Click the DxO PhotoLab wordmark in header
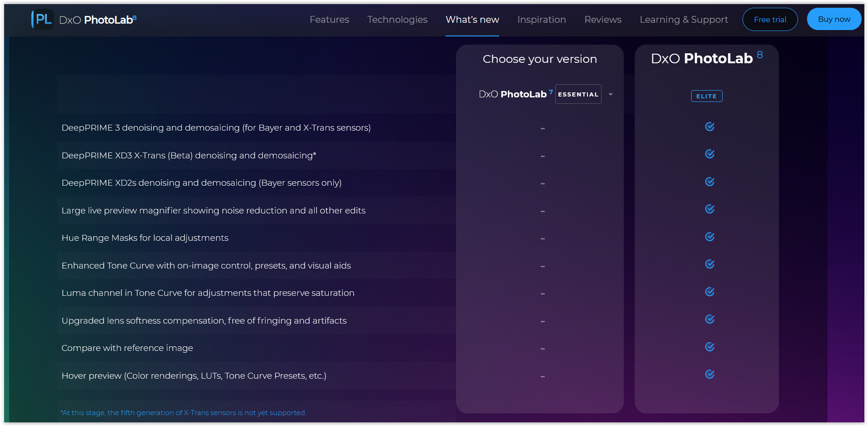Image resolution: width=868 pixels, height=426 pixels. click(98, 20)
